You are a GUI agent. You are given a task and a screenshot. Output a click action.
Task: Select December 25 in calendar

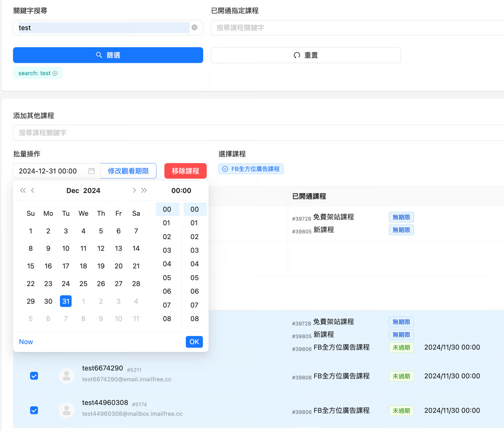pos(83,284)
